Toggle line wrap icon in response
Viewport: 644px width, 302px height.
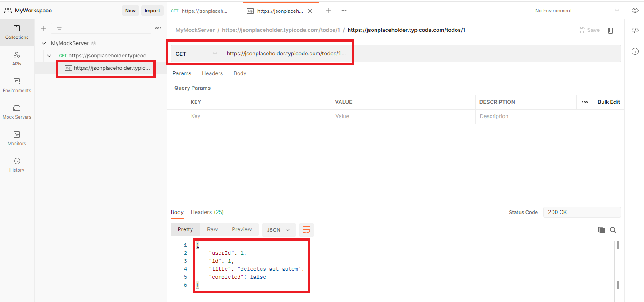(307, 229)
